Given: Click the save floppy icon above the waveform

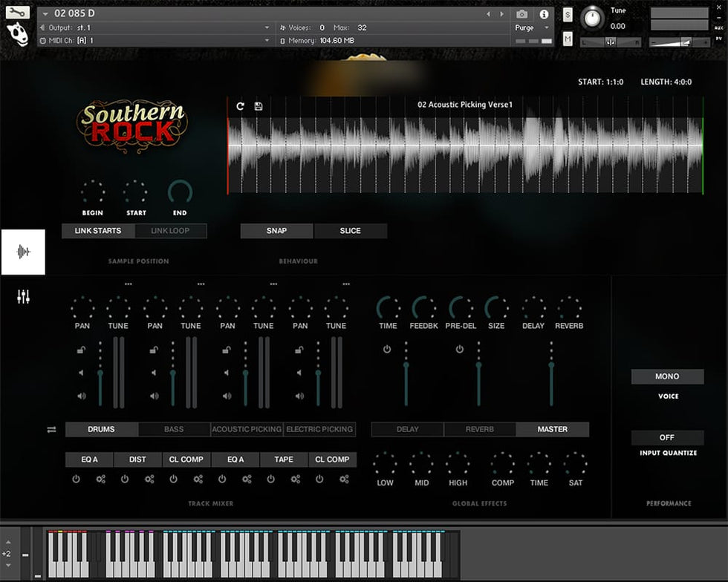Looking at the screenshot, I should point(259,106).
